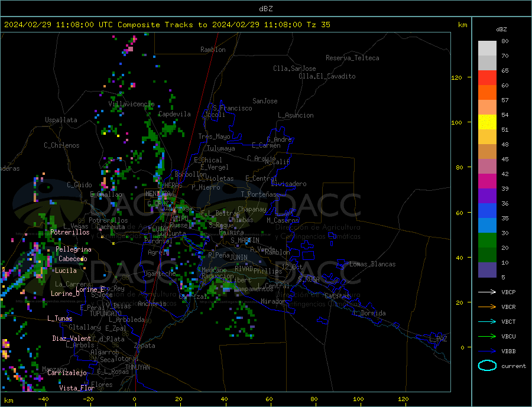This screenshot has height=407, width=532.
Task: Click the Ugarteche place label
Action: click(160, 273)
